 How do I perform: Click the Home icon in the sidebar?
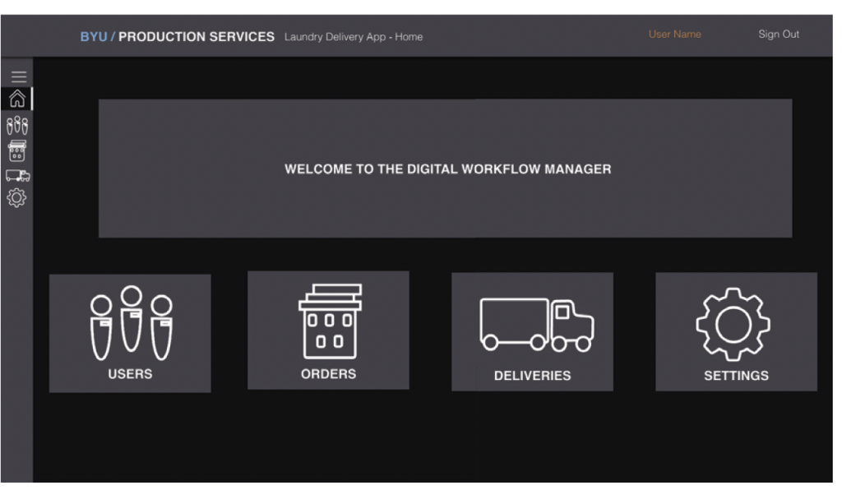[17, 99]
